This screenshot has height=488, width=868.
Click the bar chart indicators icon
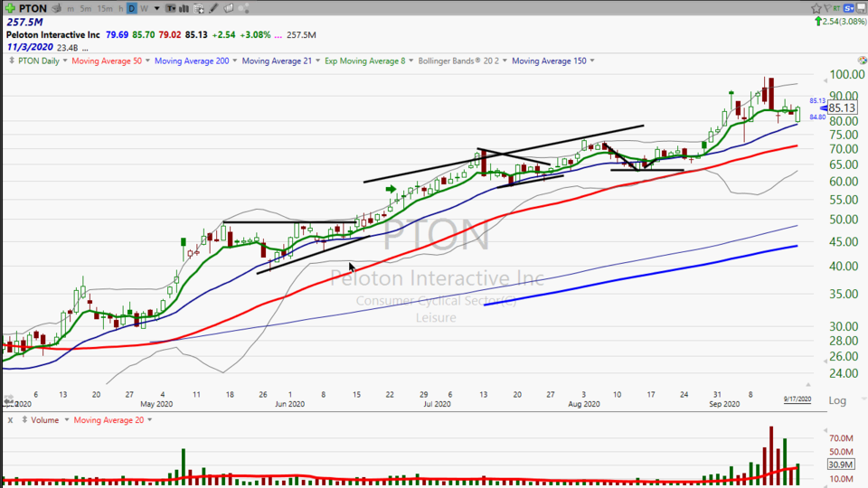coord(184,8)
